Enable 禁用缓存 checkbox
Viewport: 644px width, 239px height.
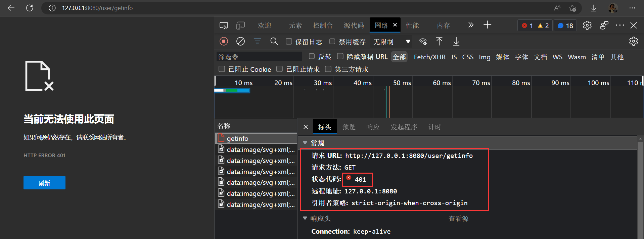(332, 41)
